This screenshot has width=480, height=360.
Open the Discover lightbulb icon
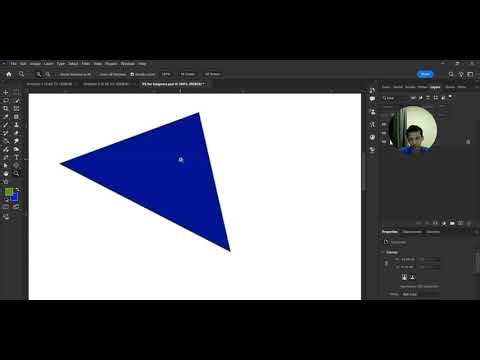tap(461, 74)
